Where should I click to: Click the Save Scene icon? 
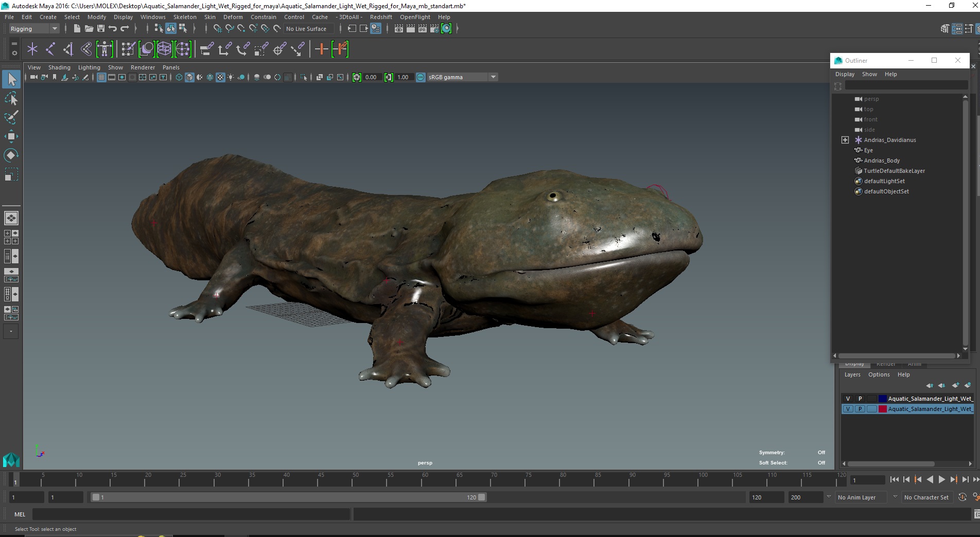click(x=101, y=29)
